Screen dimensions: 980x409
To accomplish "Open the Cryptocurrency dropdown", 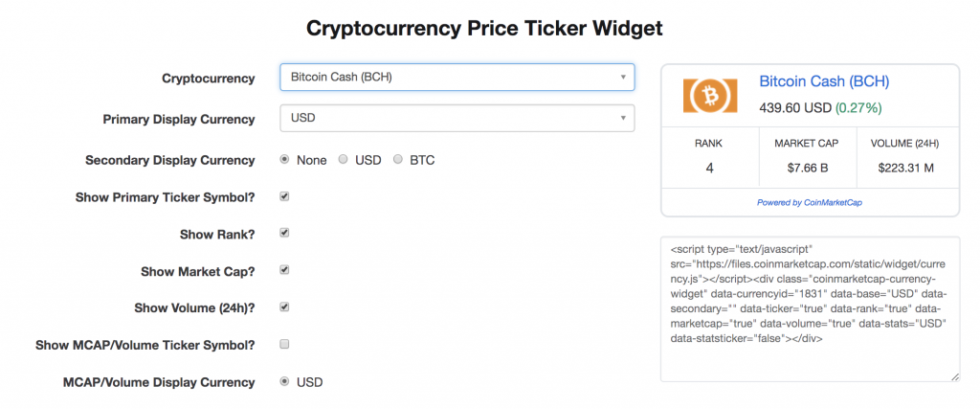I will tap(457, 77).
